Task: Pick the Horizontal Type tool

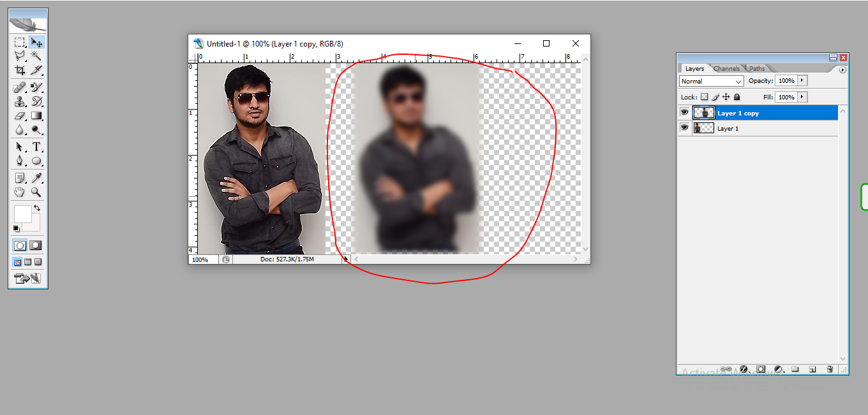Action: tap(36, 146)
